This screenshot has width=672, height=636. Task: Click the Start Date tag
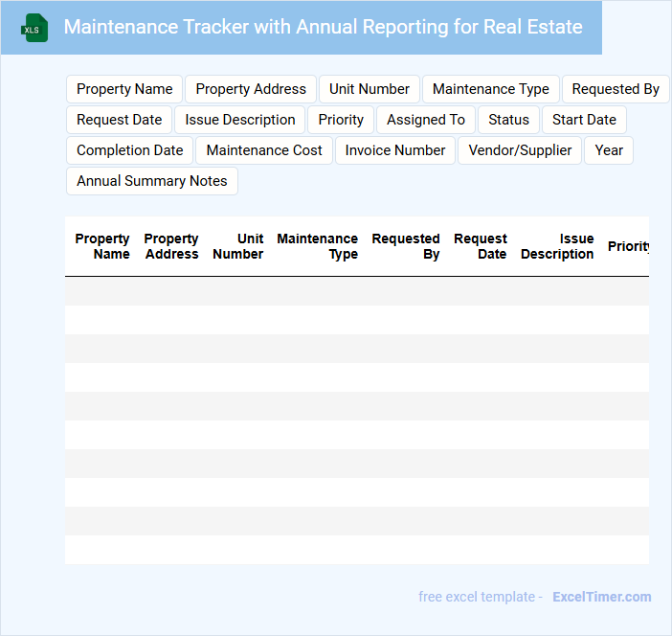tap(584, 120)
